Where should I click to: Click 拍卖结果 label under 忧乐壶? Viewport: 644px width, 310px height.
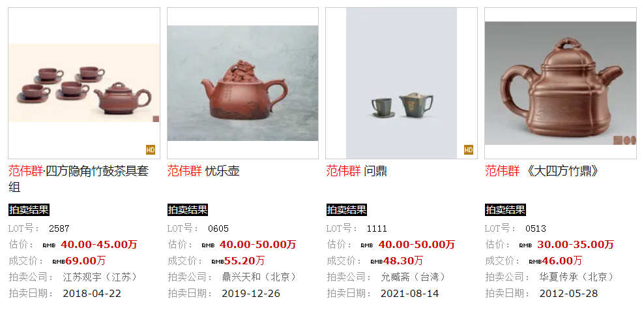pyautogui.click(x=188, y=209)
